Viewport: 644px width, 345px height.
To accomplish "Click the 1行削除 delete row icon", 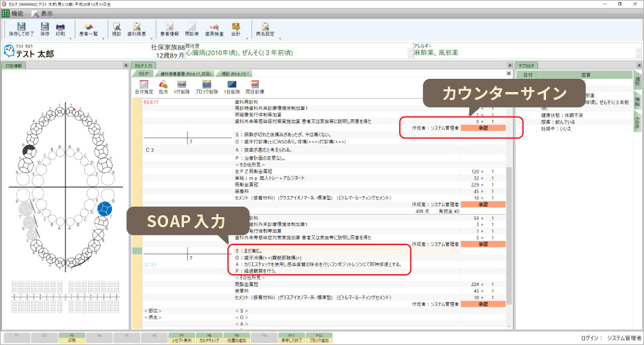I will [x=183, y=87].
